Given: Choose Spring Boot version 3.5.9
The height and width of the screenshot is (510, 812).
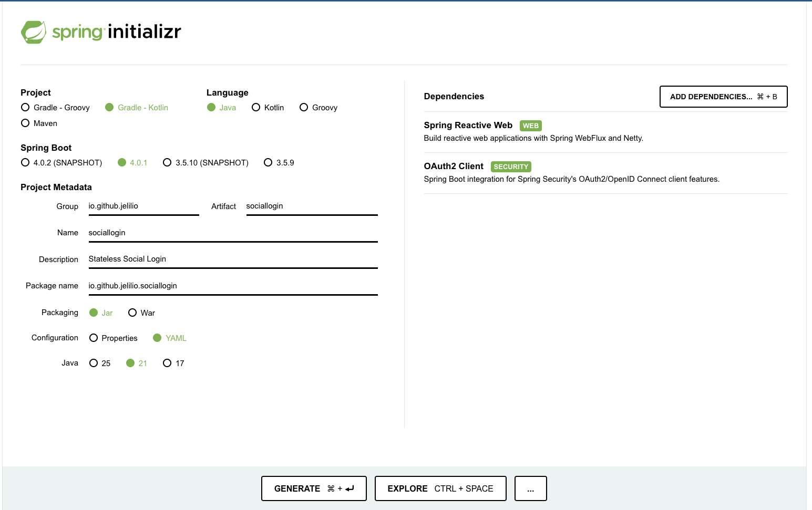Looking at the screenshot, I should (x=279, y=163).
